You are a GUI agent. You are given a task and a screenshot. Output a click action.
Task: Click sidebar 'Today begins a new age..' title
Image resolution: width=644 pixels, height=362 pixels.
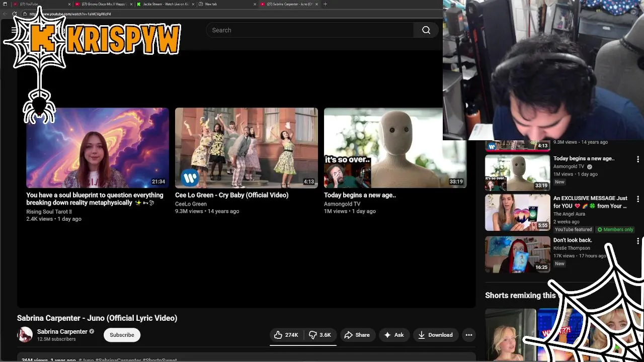(584, 158)
